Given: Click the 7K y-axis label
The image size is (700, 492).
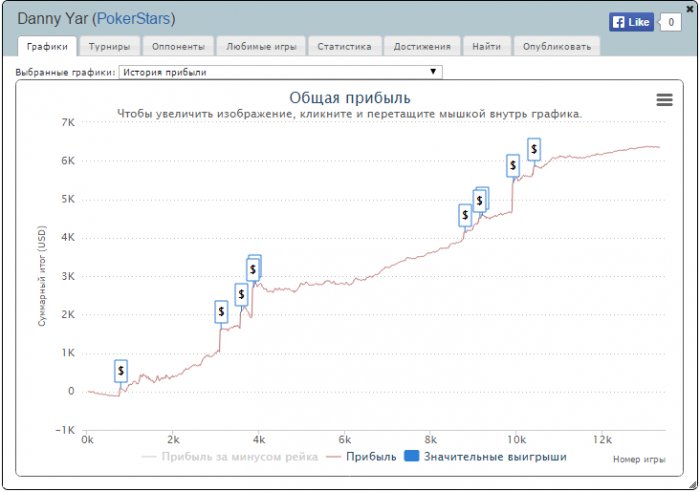Looking at the screenshot, I should click(68, 122).
